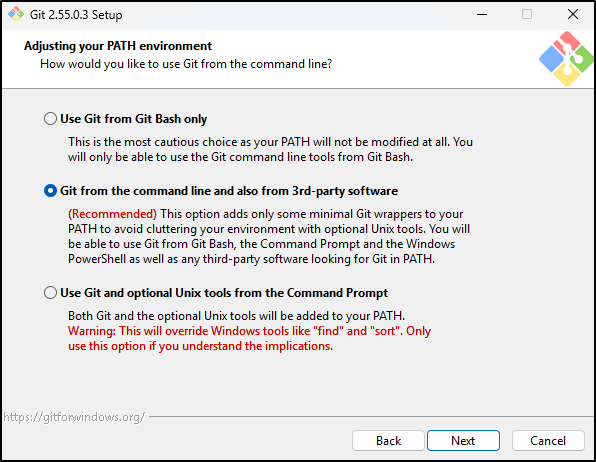Screen dimensions: 596x462
Task: Click the 'How would you like to use Git' subtitle
Action: (x=186, y=64)
